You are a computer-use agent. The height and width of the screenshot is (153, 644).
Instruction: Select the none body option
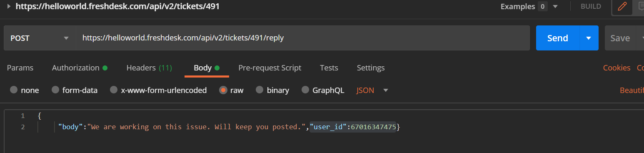pyautogui.click(x=24, y=90)
